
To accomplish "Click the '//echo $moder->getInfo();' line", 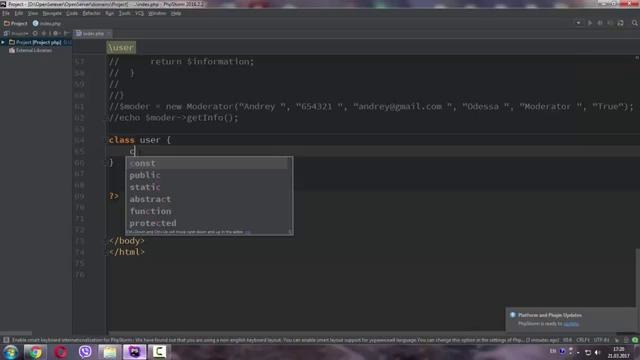I will click(x=173, y=118).
